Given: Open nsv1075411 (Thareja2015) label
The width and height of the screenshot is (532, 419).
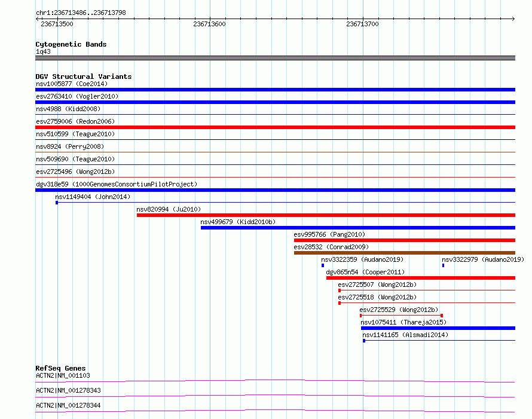Looking at the screenshot, I should click(x=403, y=322).
